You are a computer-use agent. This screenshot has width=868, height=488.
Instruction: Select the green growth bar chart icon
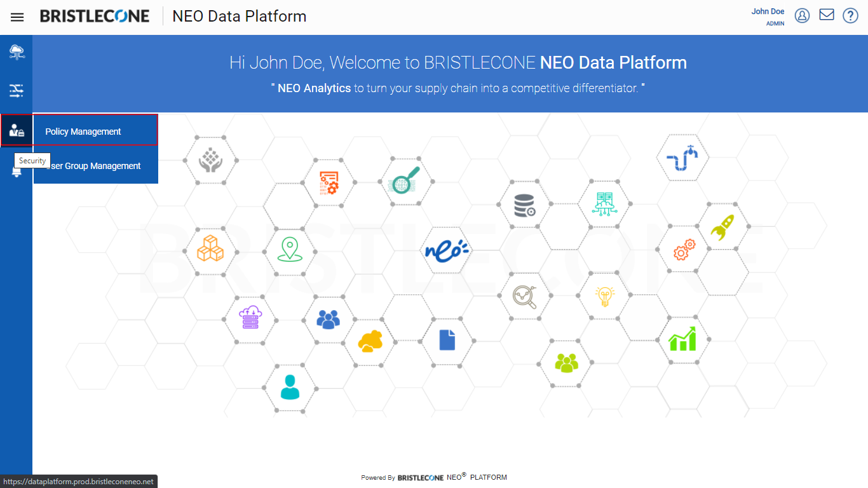pos(682,339)
